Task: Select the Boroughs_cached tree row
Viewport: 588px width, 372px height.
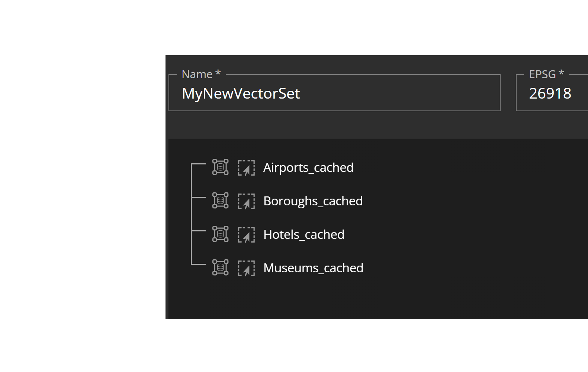Action: [287, 201]
